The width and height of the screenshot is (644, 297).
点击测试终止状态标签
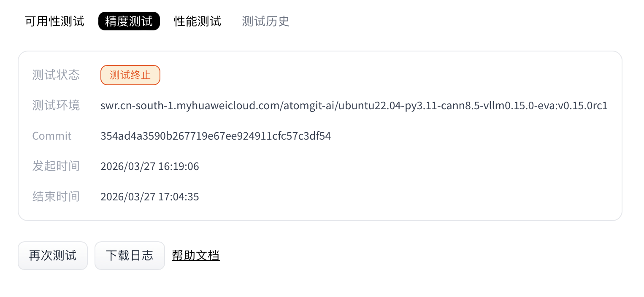click(130, 75)
